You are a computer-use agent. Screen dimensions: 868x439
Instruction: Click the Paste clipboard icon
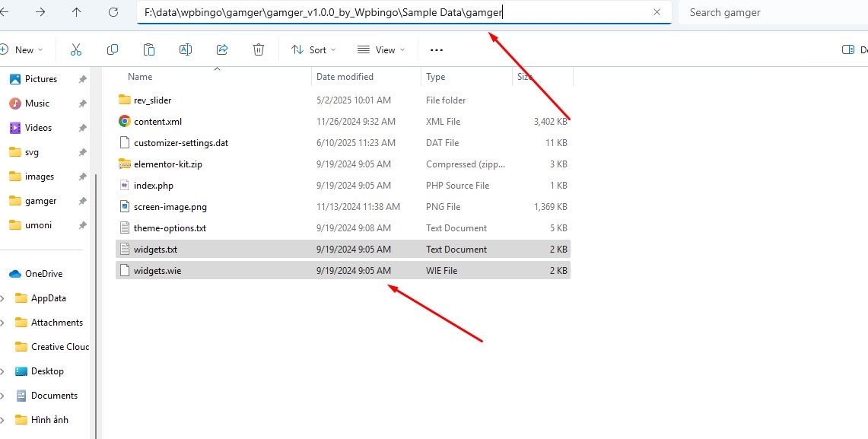(149, 49)
